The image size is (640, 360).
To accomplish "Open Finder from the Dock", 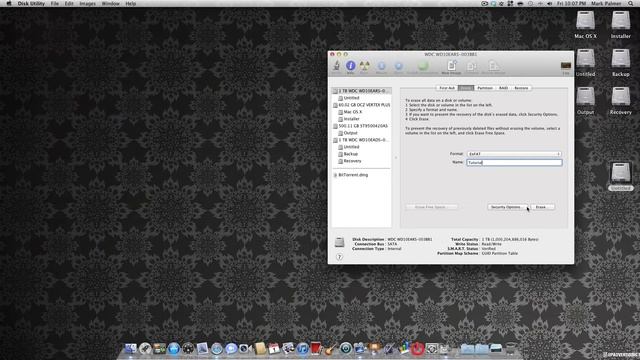I will click(x=131, y=349).
